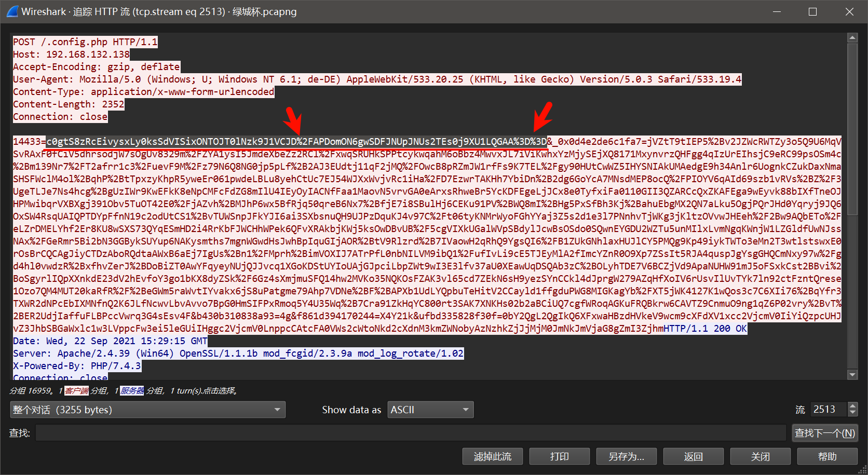The width and height of the screenshot is (868, 475).
Task: Maximize the Follow HTTP Stream window
Action: 812,11
